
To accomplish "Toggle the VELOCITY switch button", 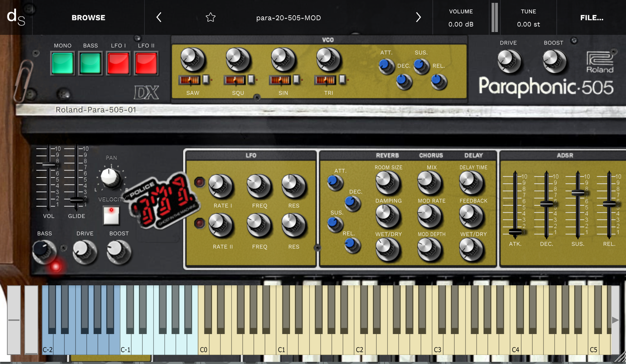I will tap(111, 215).
